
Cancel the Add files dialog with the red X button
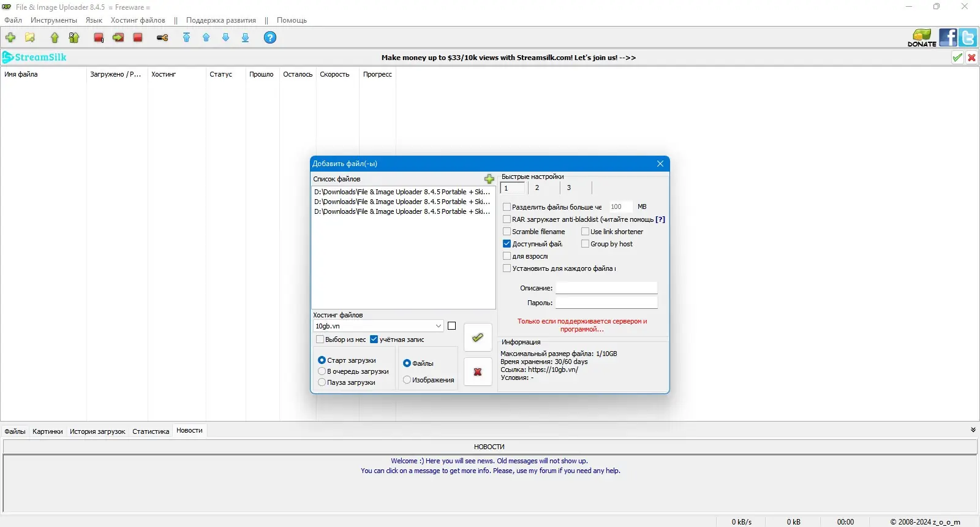point(478,372)
